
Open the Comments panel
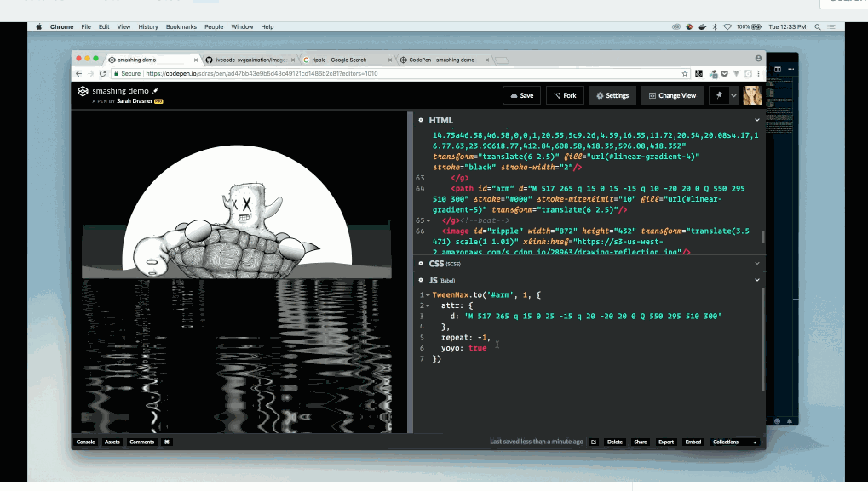[141, 442]
